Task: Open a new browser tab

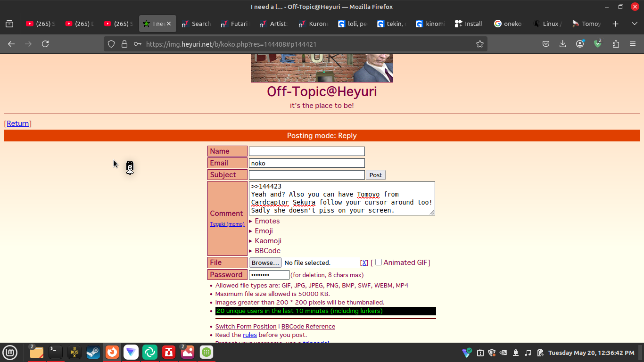Action: tap(615, 24)
